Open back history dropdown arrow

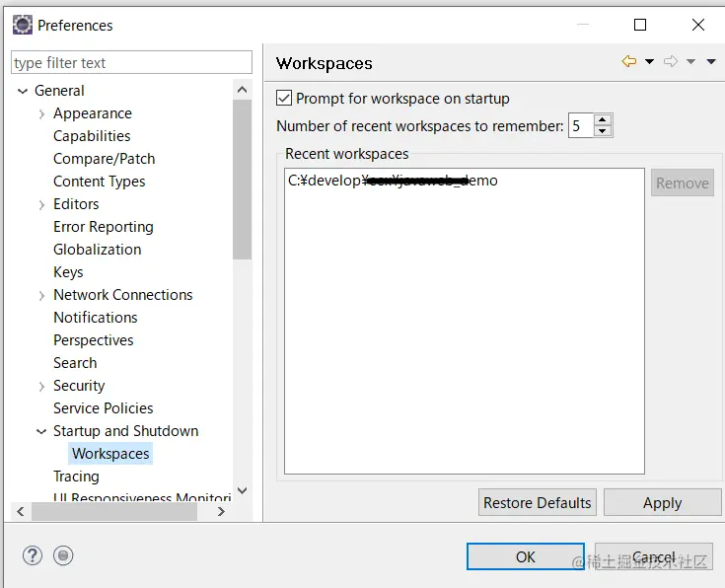649,62
